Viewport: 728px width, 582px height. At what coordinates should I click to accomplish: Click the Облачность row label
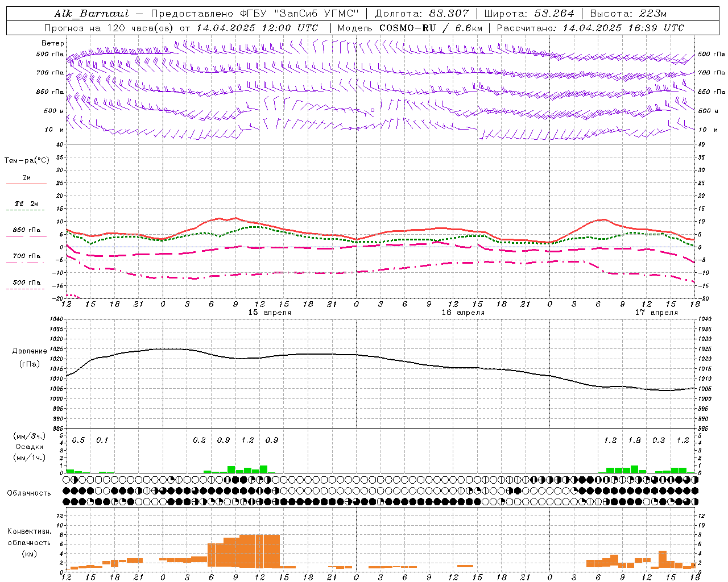29,493
